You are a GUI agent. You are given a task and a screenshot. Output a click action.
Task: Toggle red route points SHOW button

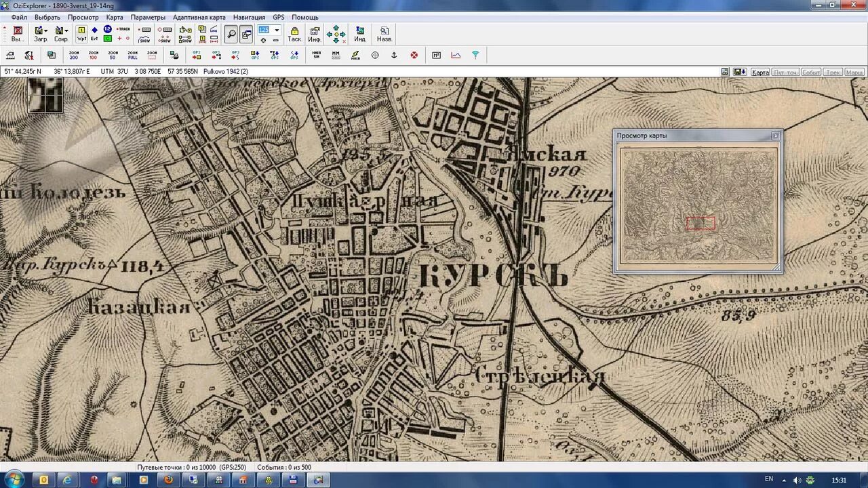coord(165,39)
